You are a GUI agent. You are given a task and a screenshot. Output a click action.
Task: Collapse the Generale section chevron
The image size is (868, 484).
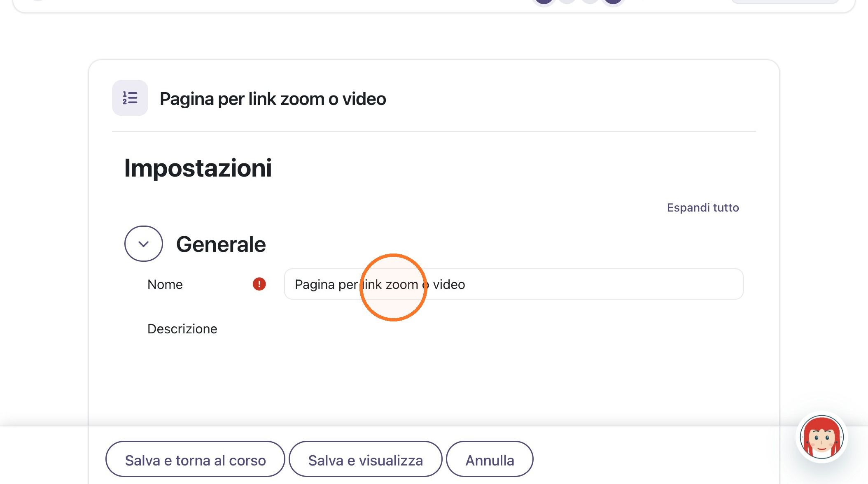coord(143,244)
